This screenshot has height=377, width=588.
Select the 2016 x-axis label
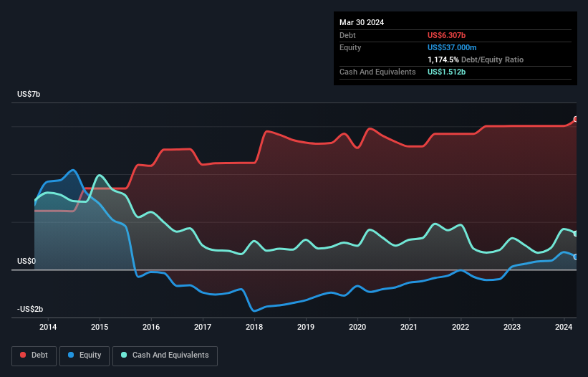(x=151, y=327)
